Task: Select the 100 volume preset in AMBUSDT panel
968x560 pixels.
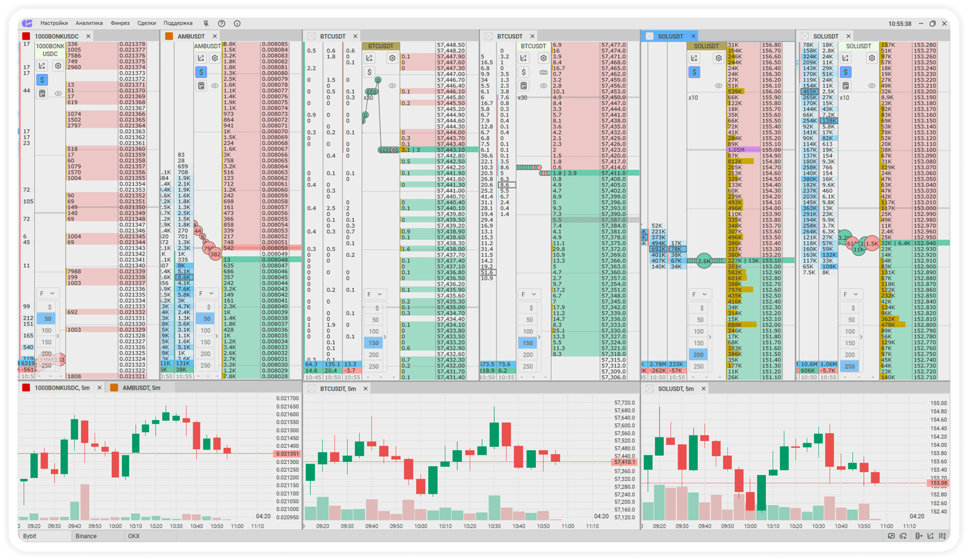Action: click(205, 331)
